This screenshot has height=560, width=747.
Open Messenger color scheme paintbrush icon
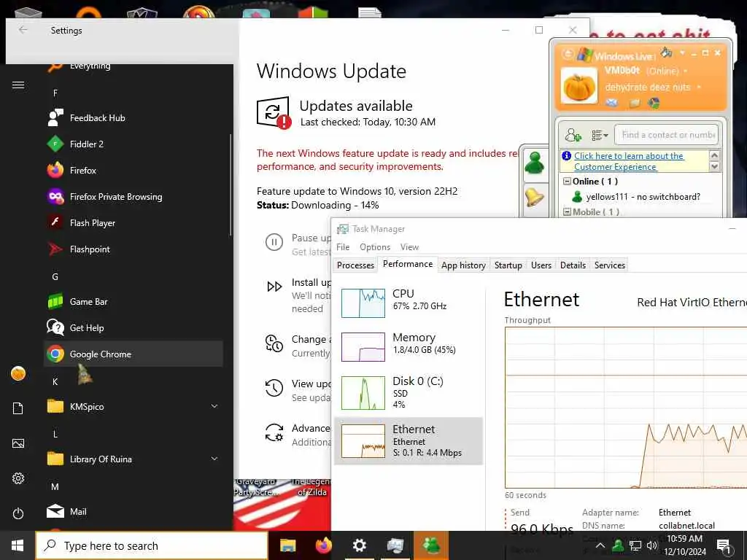tap(666, 52)
